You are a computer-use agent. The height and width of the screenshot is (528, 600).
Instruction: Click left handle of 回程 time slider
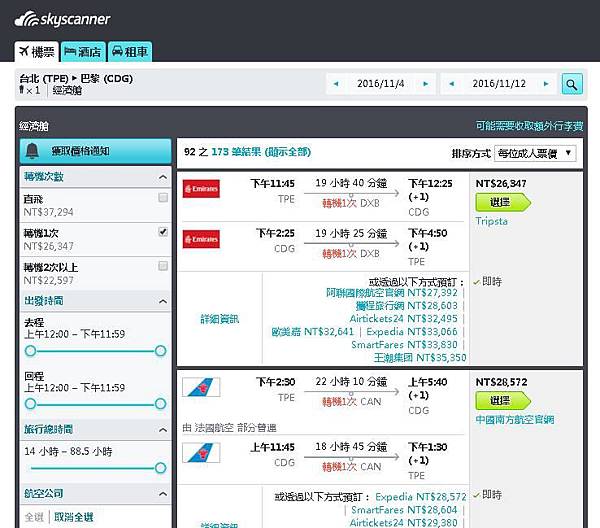(x=30, y=404)
